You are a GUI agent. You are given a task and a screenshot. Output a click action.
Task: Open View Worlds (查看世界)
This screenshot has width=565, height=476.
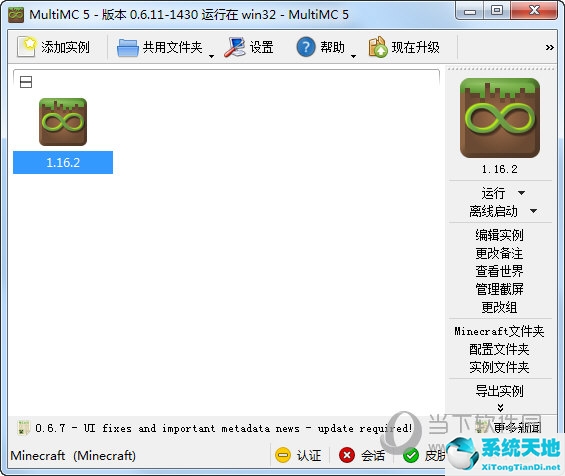[x=499, y=271]
